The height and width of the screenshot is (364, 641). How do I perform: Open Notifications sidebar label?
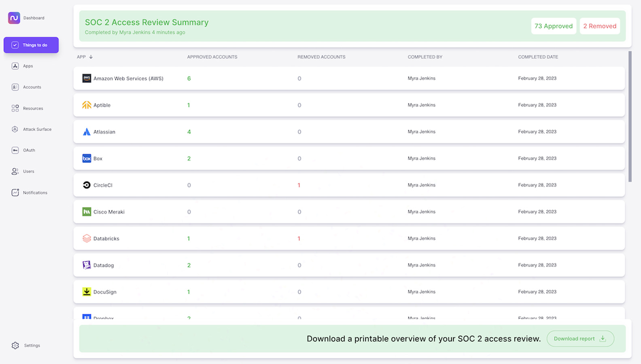35,193
